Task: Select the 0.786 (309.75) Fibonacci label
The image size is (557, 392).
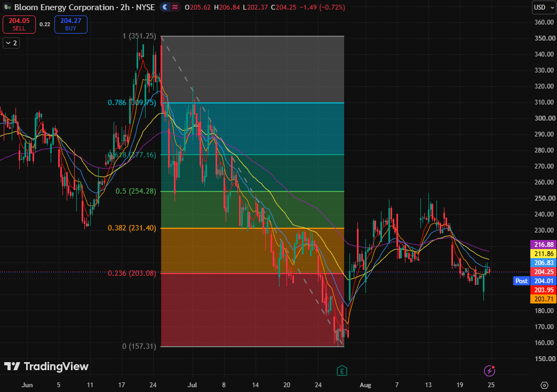Action: [132, 102]
